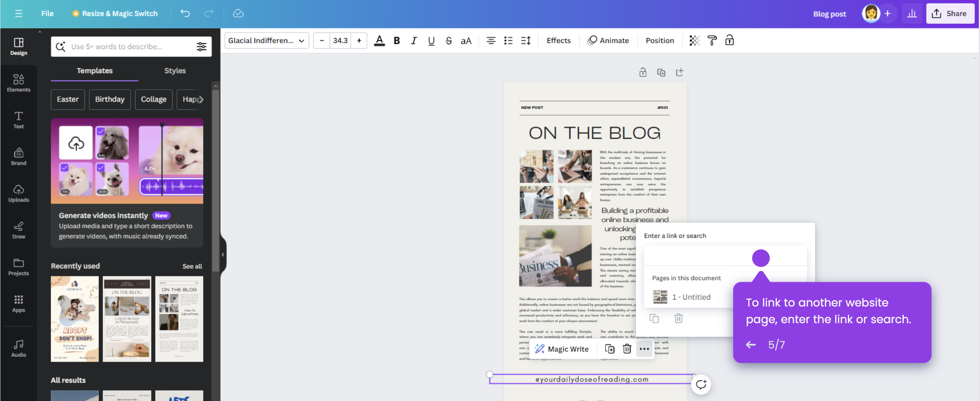The image size is (980, 401).
Task: Toggle underline on the text
Action: 430,40
